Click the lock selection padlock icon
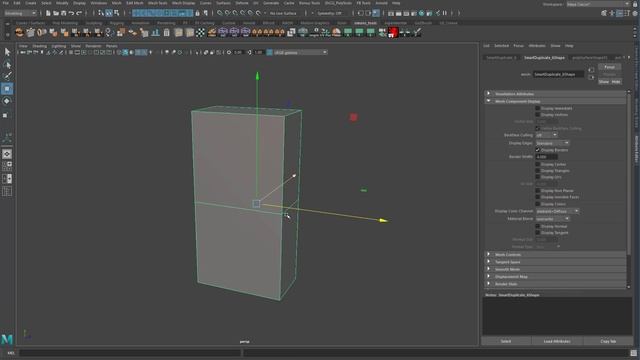The height and width of the screenshot is (360, 640). tap(198, 13)
